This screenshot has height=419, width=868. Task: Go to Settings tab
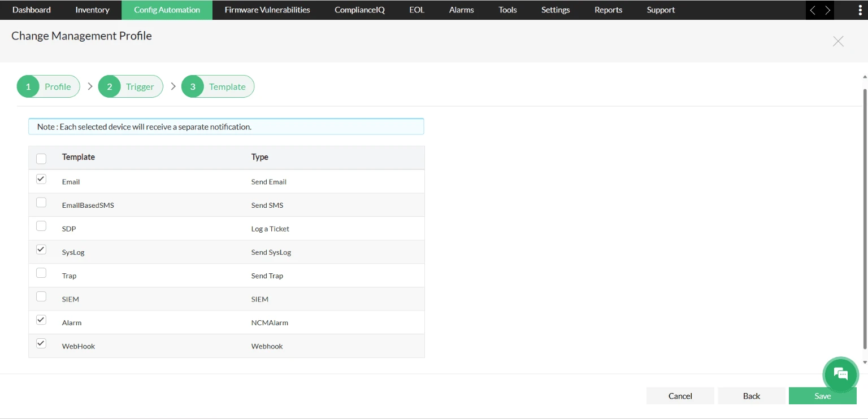click(x=555, y=10)
